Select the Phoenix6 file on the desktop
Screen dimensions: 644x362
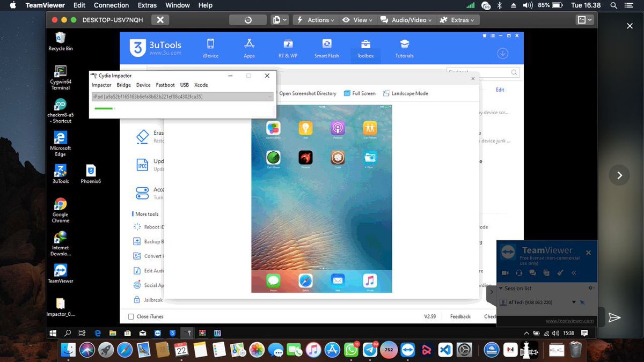point(91,174)
